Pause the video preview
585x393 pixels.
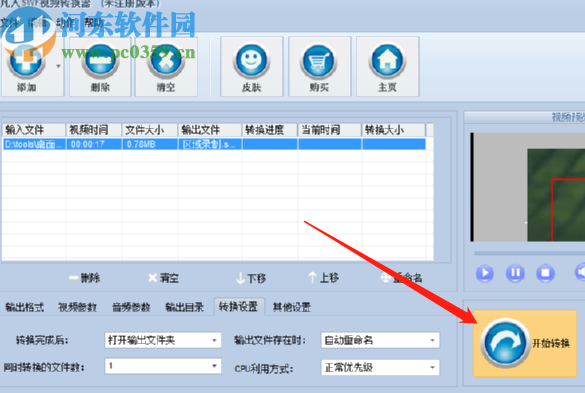point(515,273)
